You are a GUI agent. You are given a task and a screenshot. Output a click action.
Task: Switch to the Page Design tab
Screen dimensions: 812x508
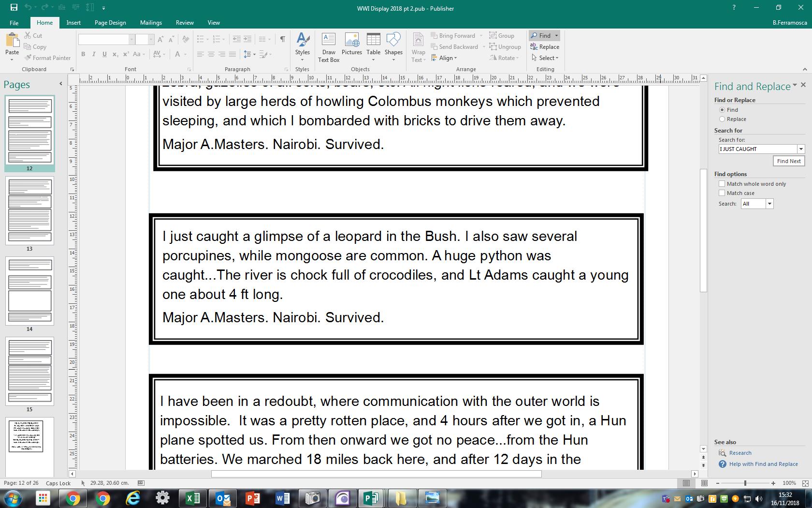point(110,23)
